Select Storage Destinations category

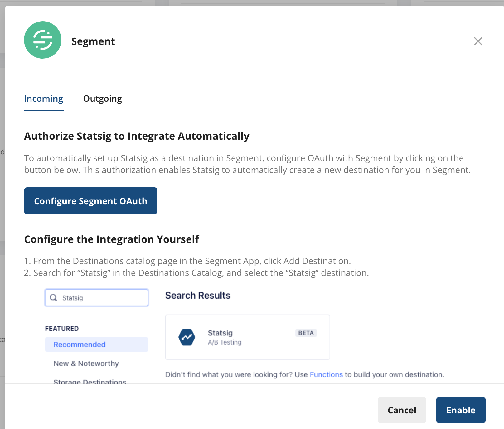[90, 381]
